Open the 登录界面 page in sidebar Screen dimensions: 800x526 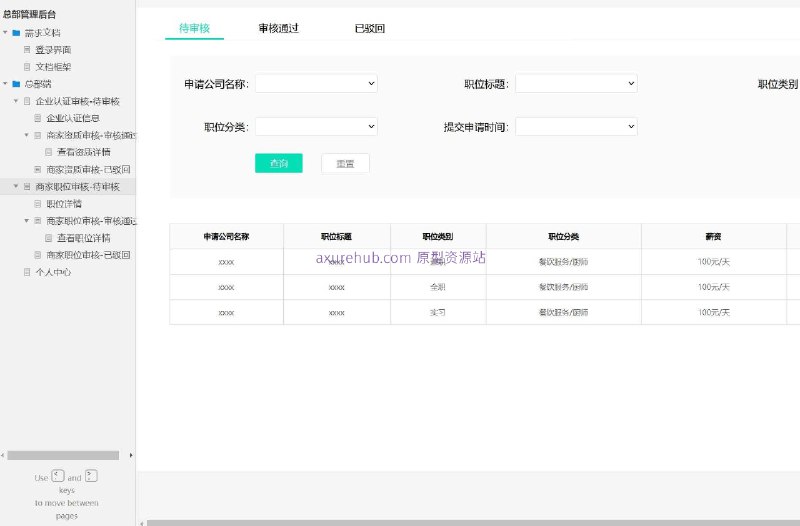click(x=53, y=50)
